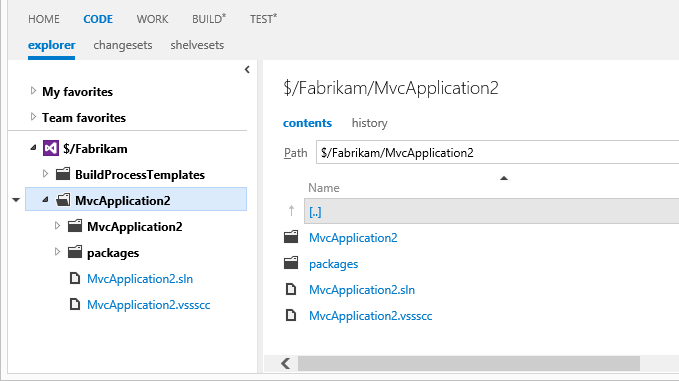Screen dimensions: 679x381
Task: Click the $/Fabrikam/MvcApplication2 page heading
Action: [x=391, y=88]
